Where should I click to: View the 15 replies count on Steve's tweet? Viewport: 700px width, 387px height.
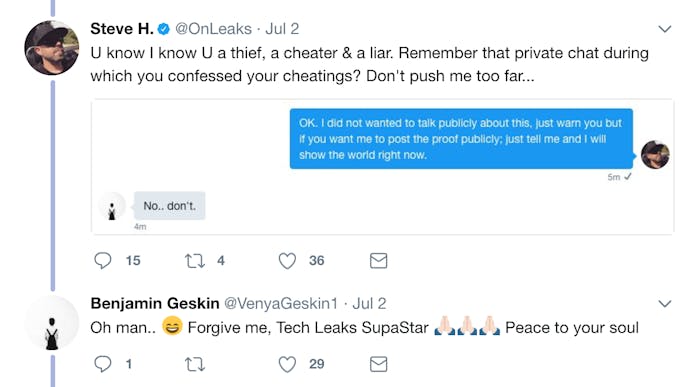point(133,261)
